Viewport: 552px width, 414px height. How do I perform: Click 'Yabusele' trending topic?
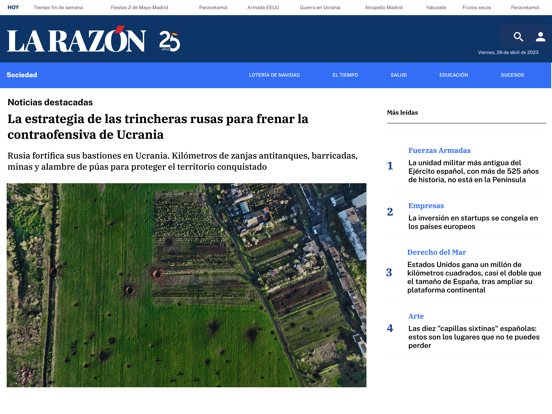[x=436, y=7]
